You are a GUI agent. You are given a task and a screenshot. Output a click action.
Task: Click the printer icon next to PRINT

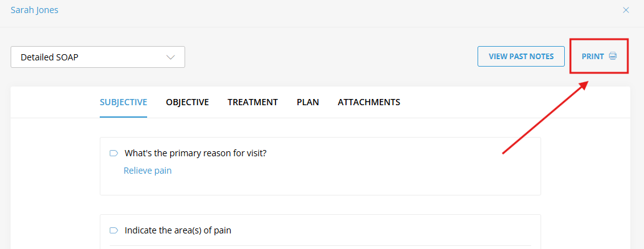pyautogui.click(x=612, y=56)
